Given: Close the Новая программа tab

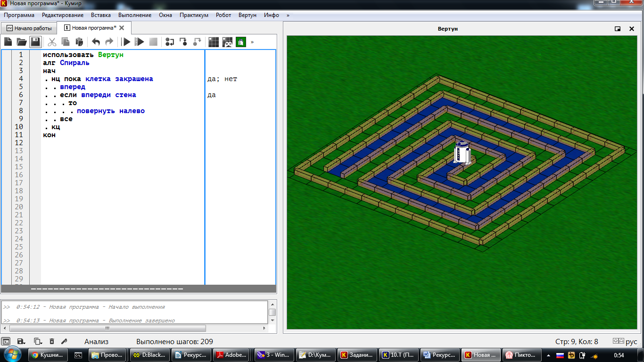Looking at the screenshot, I should click(x=122, y=28).
